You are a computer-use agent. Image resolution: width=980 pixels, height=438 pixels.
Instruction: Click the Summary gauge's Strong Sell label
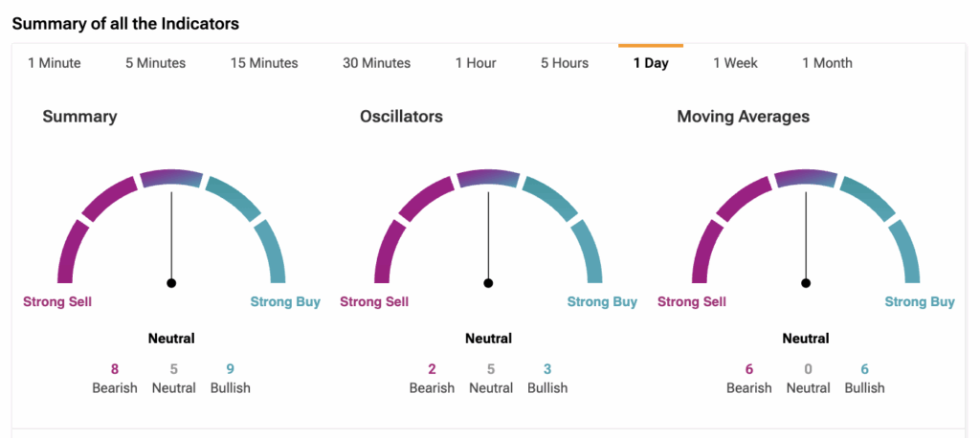pyautogui.click(x=57, y=302)
